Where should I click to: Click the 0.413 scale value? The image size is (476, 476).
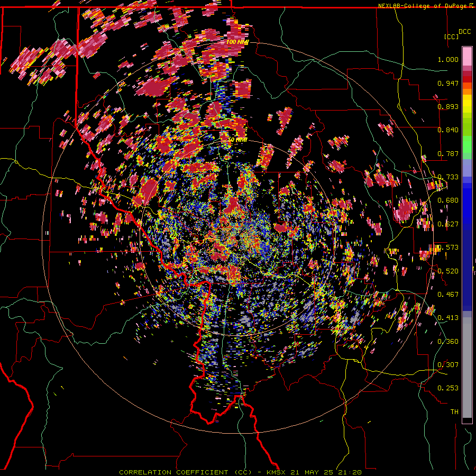pyautogui.click(x=448, y=318)
